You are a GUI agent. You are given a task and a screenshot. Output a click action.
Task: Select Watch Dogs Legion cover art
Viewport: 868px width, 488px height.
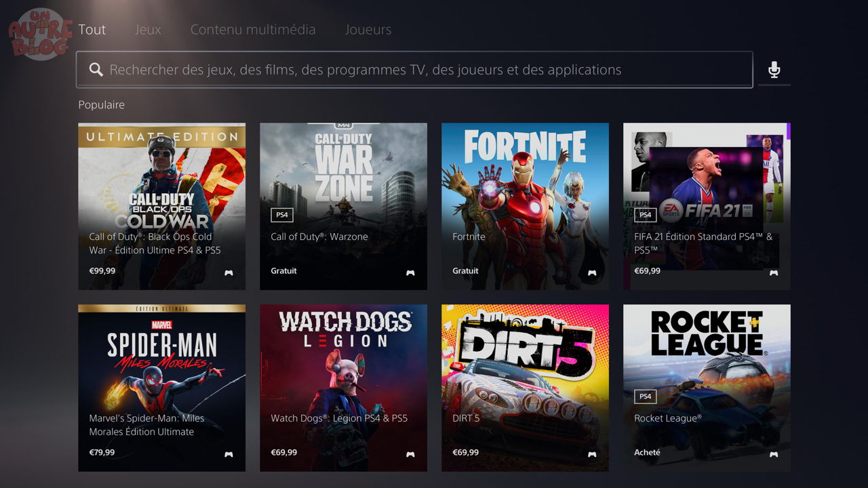(344, 388)
